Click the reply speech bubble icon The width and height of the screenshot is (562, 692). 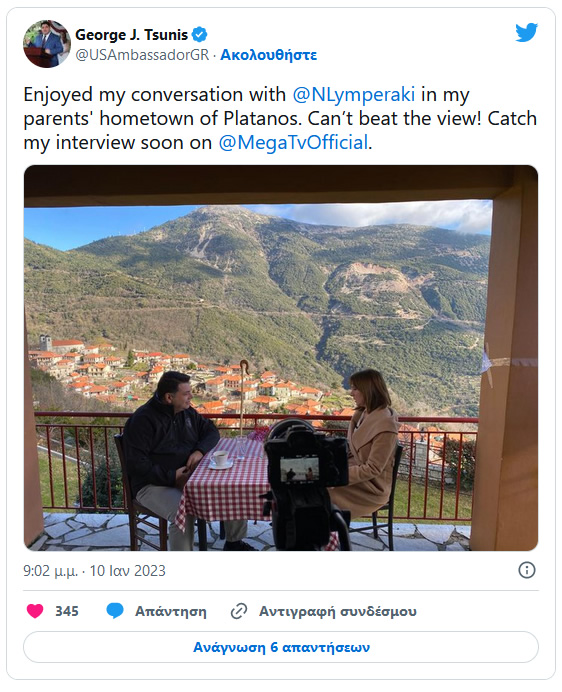click(x=115, y=611)
